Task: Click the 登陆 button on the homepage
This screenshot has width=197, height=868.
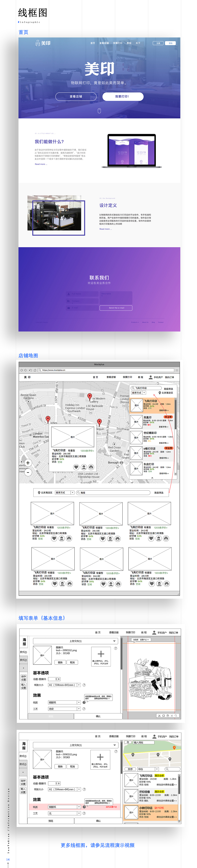Action: [x=171, y=43]
